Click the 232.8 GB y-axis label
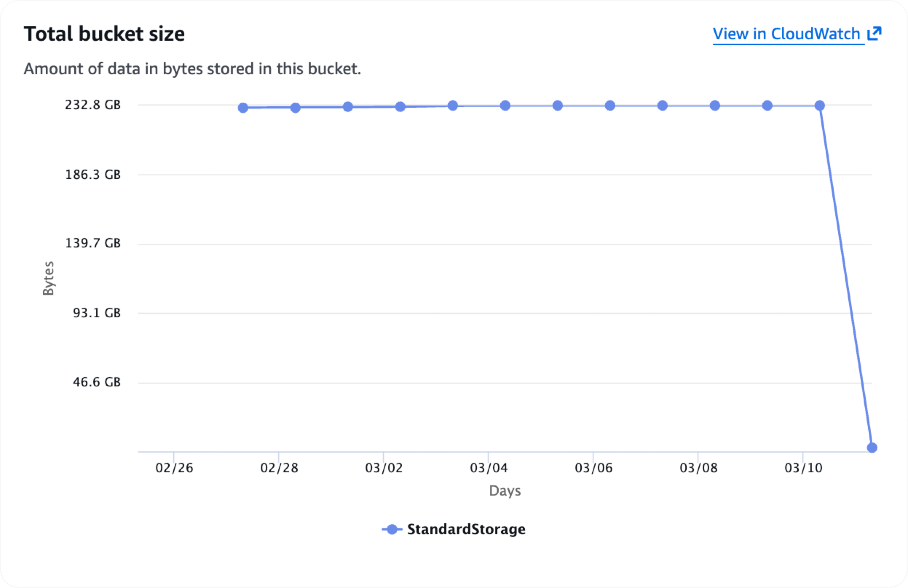Screen dimensions: 908x588 coord(93,105)
